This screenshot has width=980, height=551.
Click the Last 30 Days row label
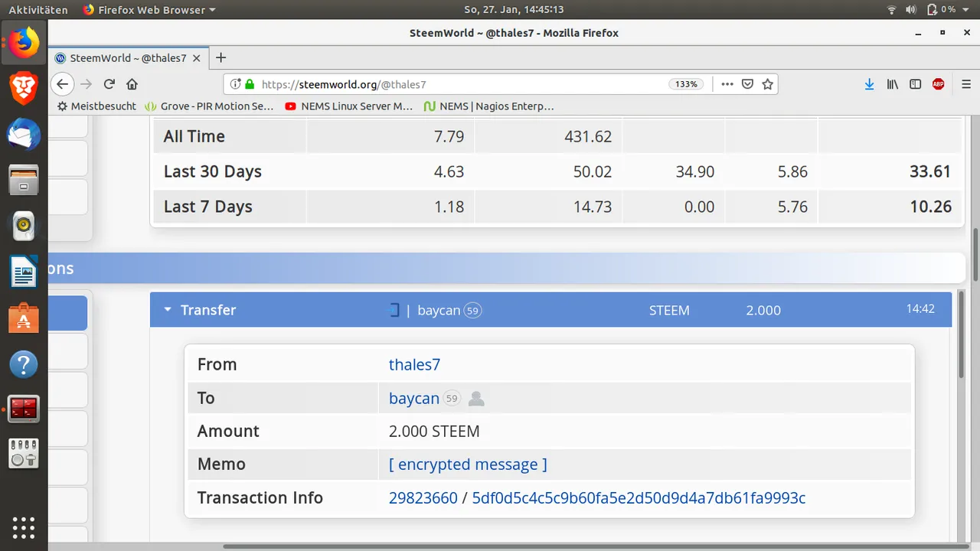click(x=213, y=171)
